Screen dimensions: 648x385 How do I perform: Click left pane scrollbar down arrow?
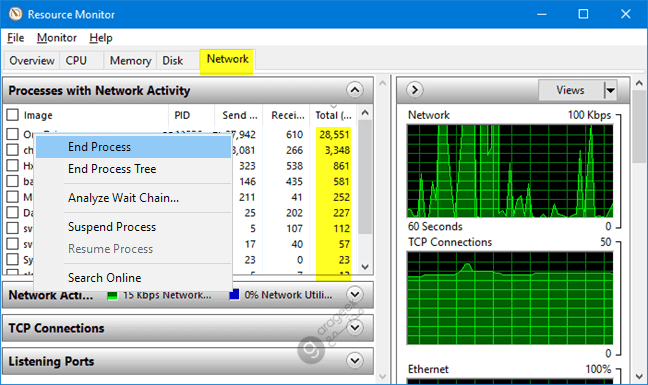click(383, 376)
